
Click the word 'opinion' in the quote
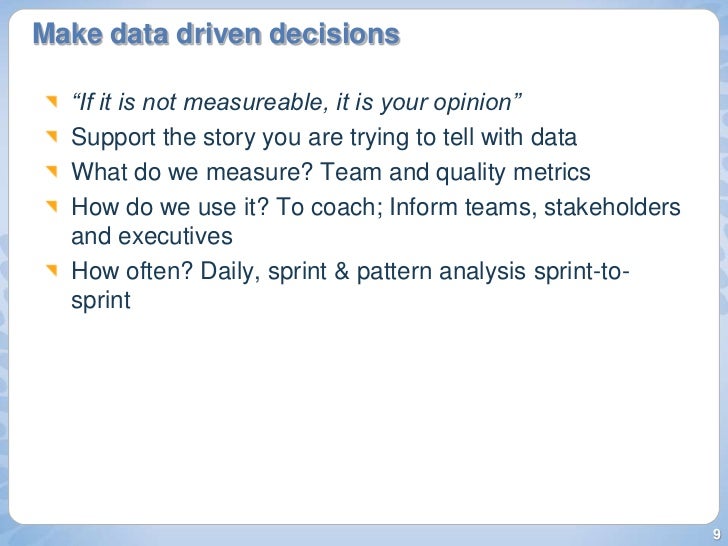[472, 103]
